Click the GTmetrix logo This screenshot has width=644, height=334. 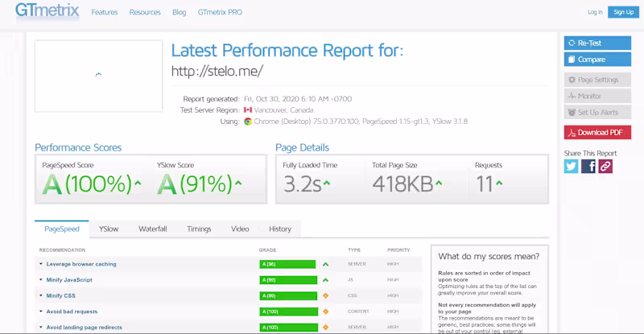point(47,10)
